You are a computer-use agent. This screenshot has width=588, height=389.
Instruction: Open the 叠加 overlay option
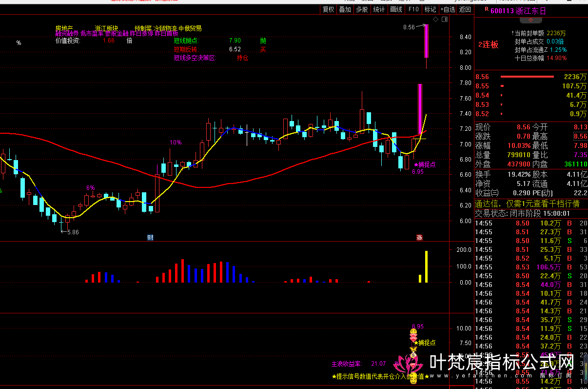click(x=345, y=9)
